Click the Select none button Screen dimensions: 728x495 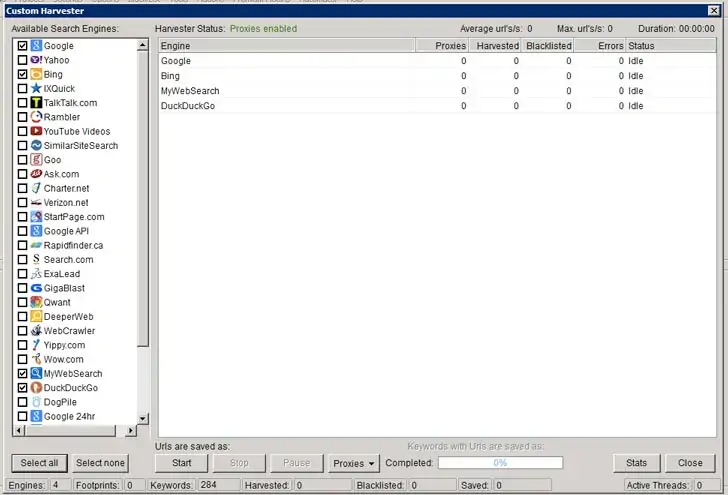coord(100,463)
